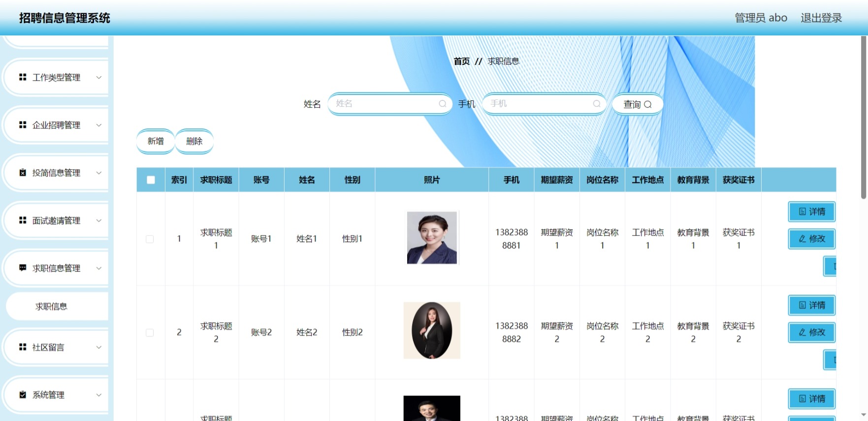Check the checkbox for row 姓名1
Screen dimensions: 868x421
[x=150, y=239]
